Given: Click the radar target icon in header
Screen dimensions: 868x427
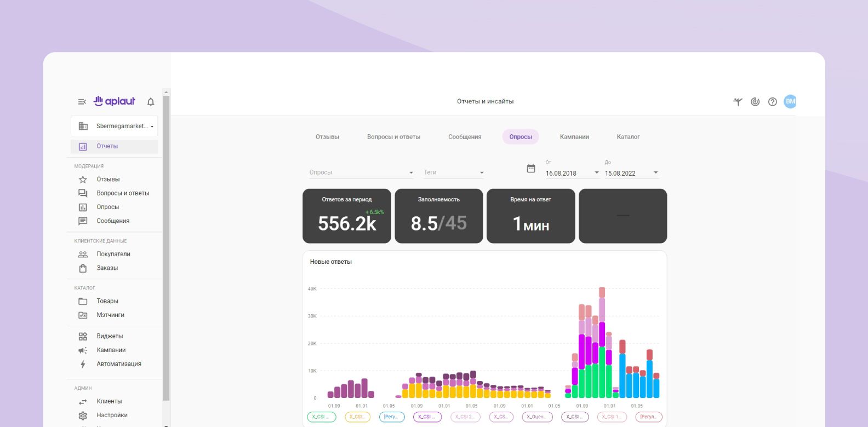Looking at the screenshot, I should [755, 102].
